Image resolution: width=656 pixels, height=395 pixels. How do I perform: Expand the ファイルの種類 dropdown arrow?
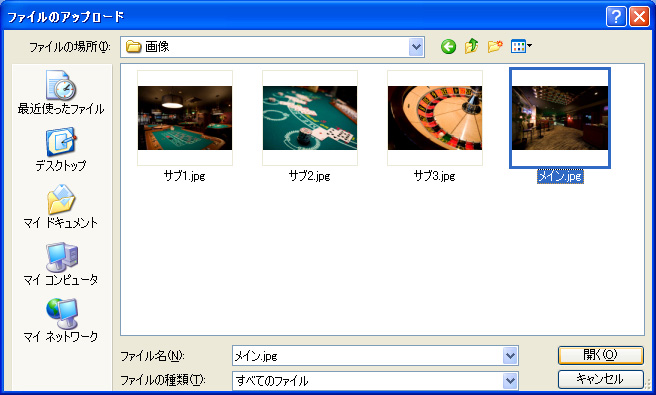point(510,381)
